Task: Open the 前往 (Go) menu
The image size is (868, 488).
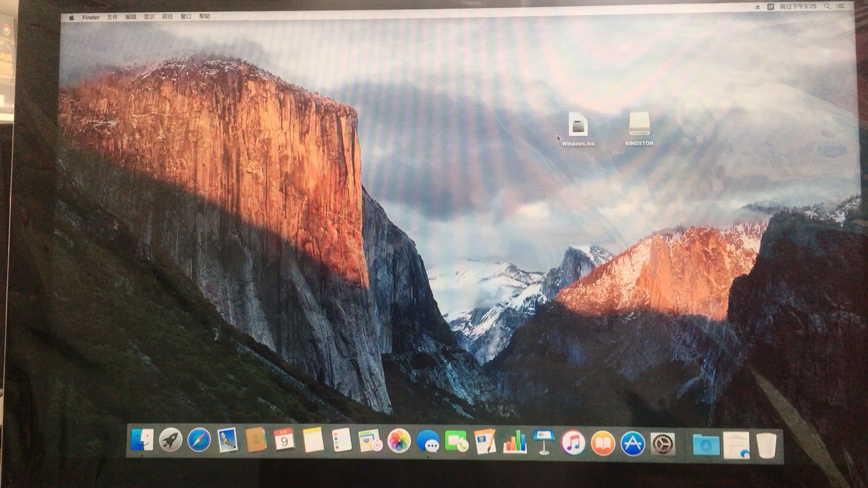Action: pos(167,17)
